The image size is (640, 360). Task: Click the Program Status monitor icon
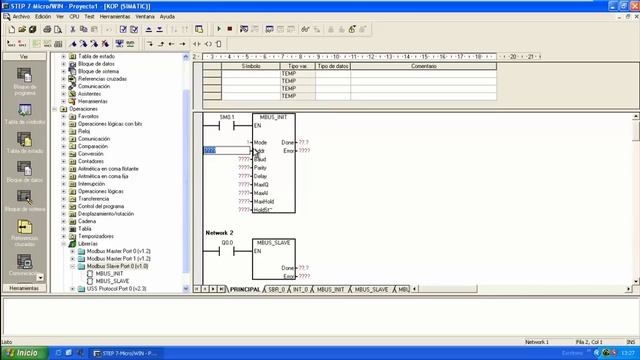click(244, 29)
